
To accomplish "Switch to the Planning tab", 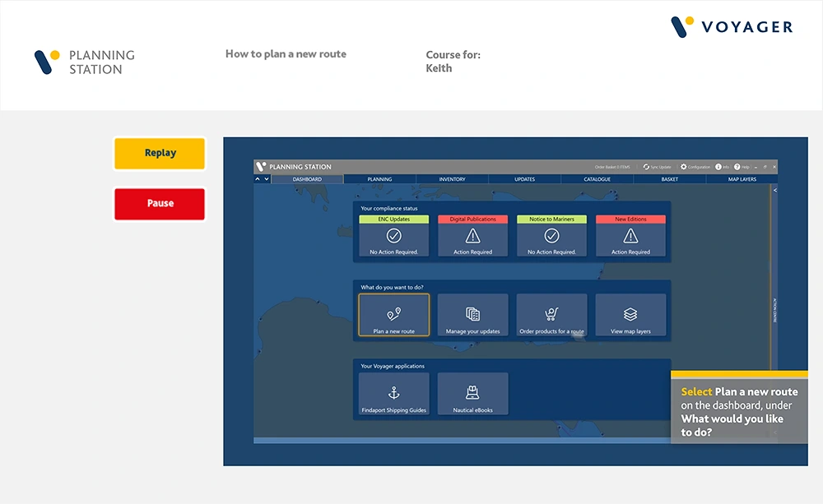I will click(x=379, y=179).
